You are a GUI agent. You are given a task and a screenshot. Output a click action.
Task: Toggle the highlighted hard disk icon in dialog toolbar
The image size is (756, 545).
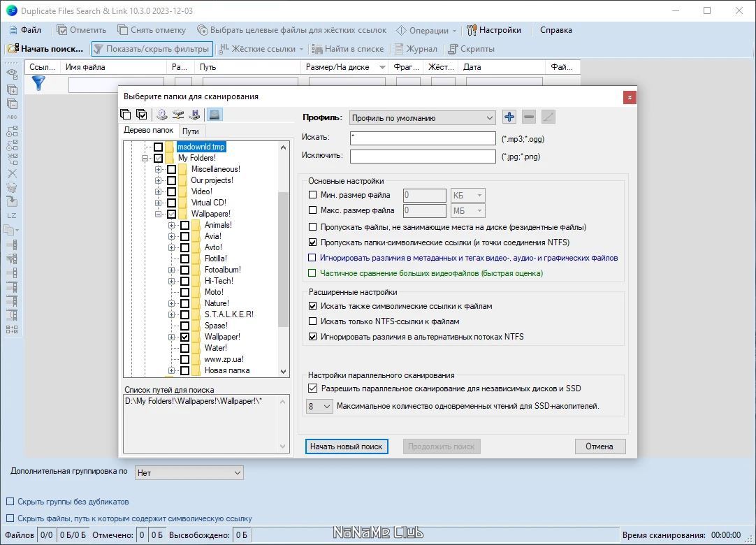[x=215, y=115]
